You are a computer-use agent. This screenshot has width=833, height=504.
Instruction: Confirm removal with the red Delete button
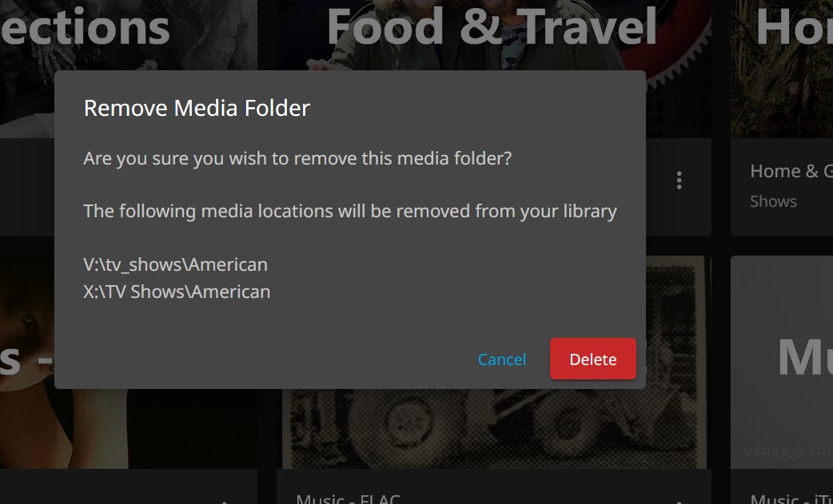593,359
